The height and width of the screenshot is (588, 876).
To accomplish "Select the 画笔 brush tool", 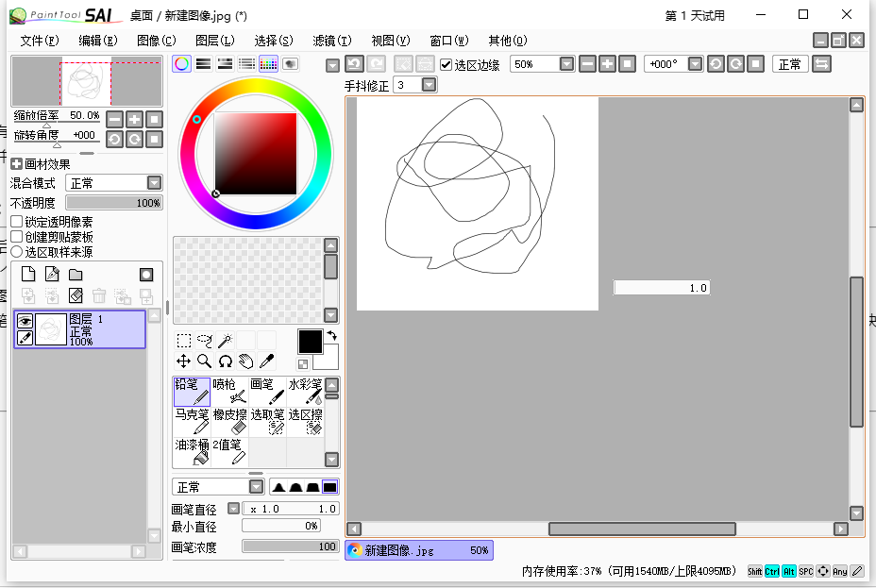I will (267, 392).
